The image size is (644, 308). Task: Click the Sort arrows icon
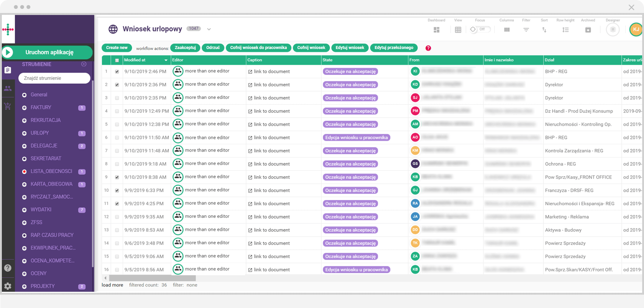544,30
